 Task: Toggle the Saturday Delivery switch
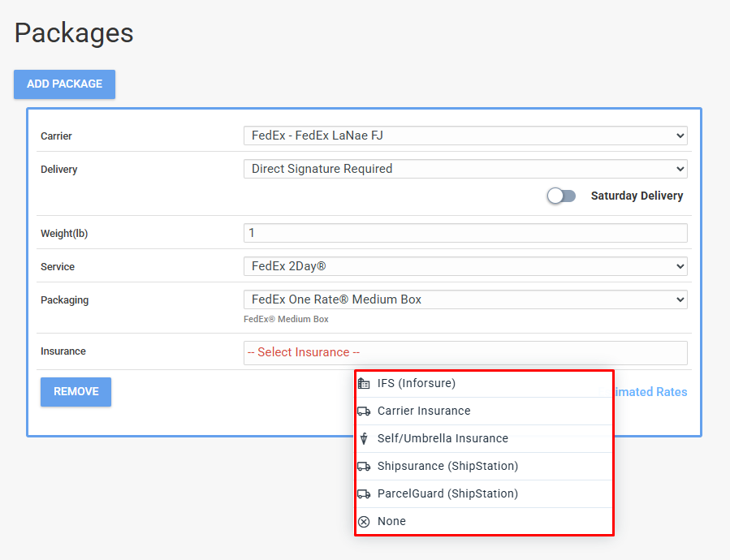click(x=561, y=196)
